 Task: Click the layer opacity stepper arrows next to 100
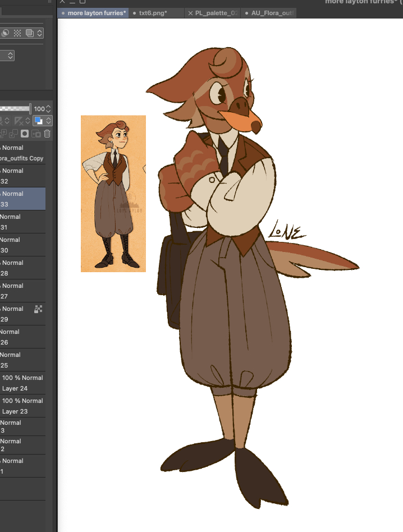(48, 109)
